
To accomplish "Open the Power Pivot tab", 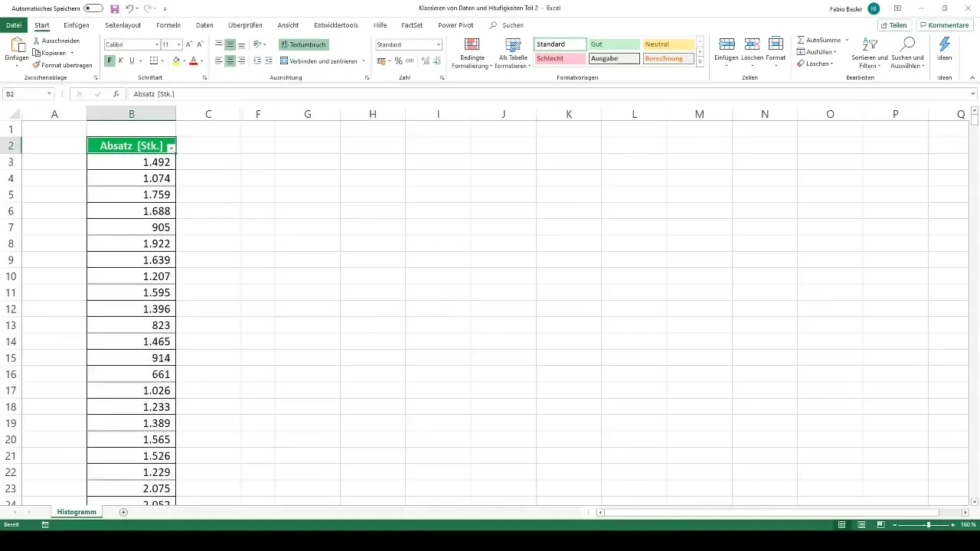I will pos(456,25).
